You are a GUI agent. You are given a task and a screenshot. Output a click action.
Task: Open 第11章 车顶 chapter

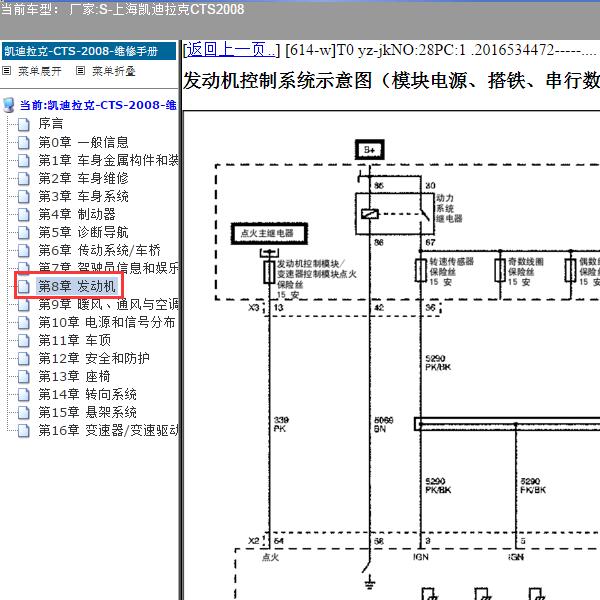75,340
